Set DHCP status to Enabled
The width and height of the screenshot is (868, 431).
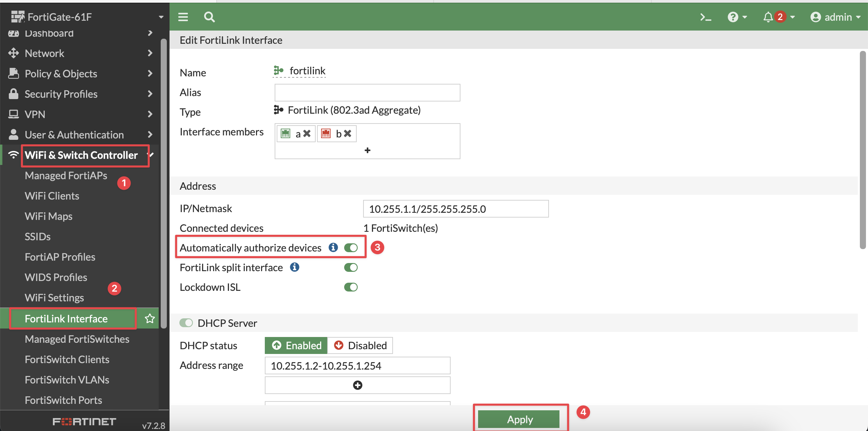(x=296, y=345)
